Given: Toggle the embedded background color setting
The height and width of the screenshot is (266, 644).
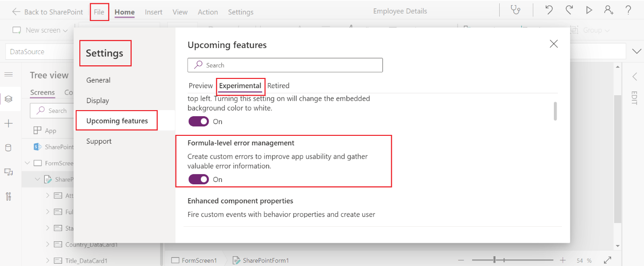Looking at the screenshot, I should click(198, 121).
